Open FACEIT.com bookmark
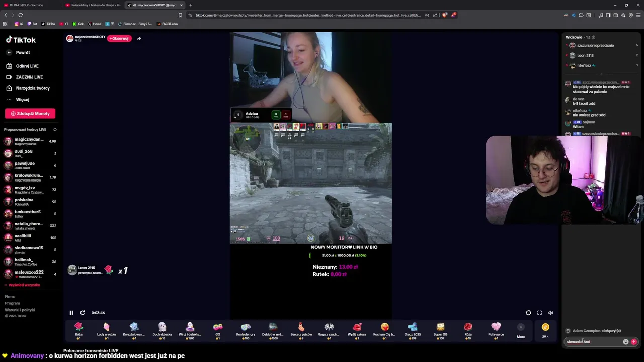The height and width of the screenshot is (362, 644). click(x=167, y=24)
